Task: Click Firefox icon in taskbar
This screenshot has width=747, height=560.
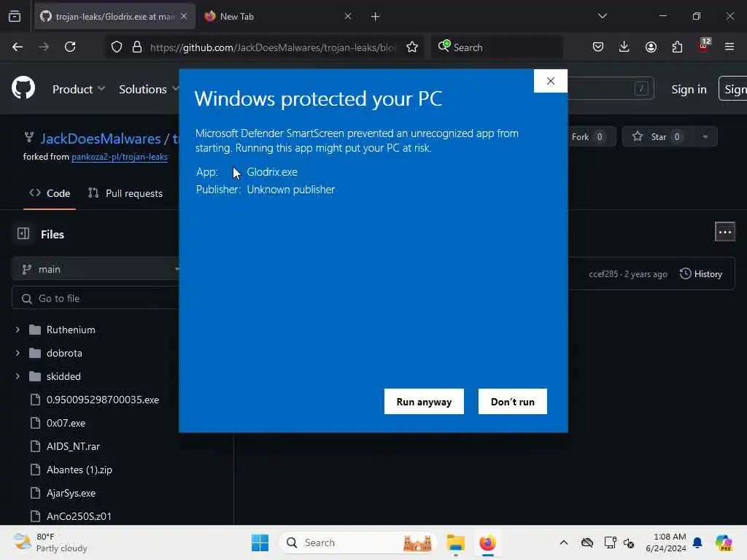Action: pyautogui.click(x=487, y=542)
